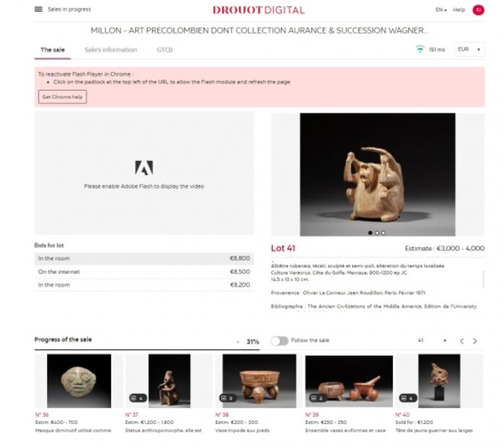
Task: Open the Help link
Action: [x=459, y=9]
